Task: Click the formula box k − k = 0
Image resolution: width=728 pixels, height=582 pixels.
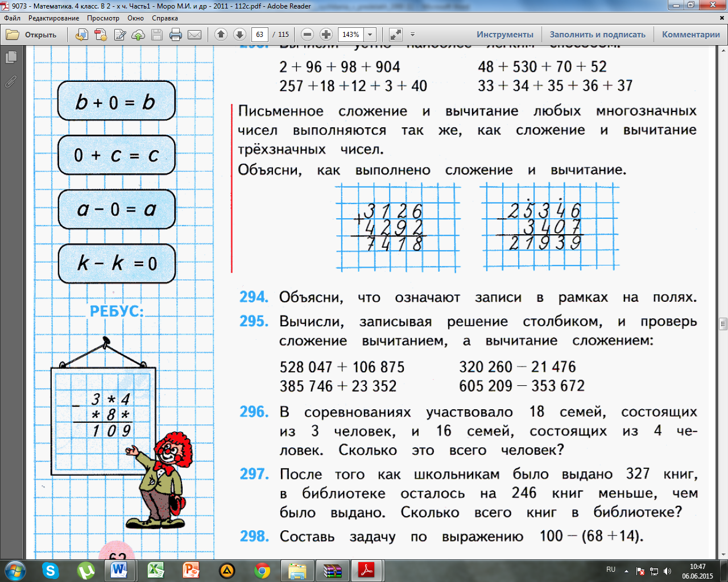Action: (117, 264)
